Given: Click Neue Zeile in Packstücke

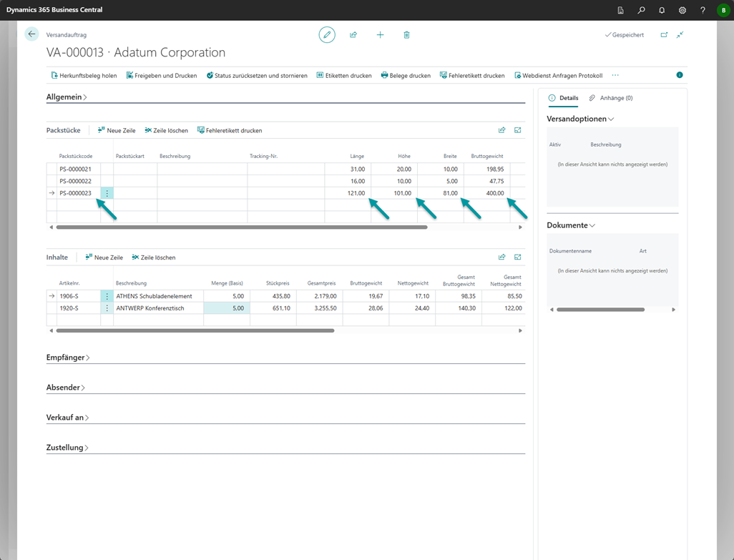Looking at the screenshot, I should pos(117,131).
